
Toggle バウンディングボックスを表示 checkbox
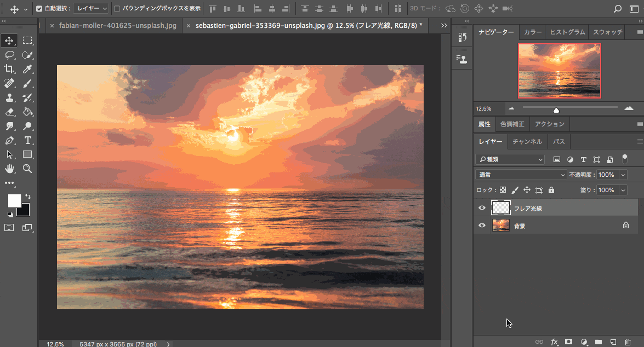tap(117, 9)
